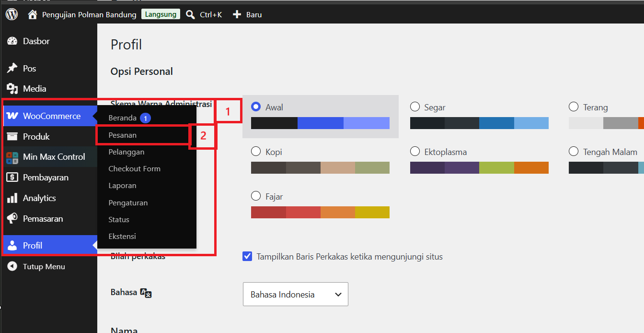Click the Beranda notification badge

tap(146, 118)
